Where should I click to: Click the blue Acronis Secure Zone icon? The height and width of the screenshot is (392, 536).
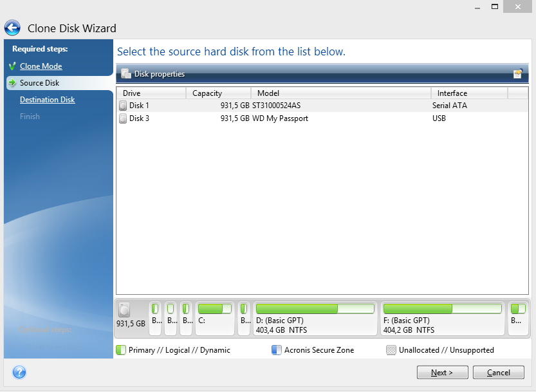pyautogui.click(x=276, y=350)
